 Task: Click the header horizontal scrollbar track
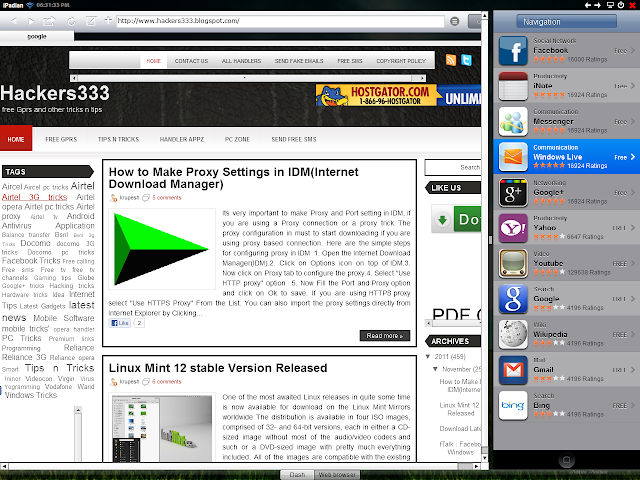(249, 78)
